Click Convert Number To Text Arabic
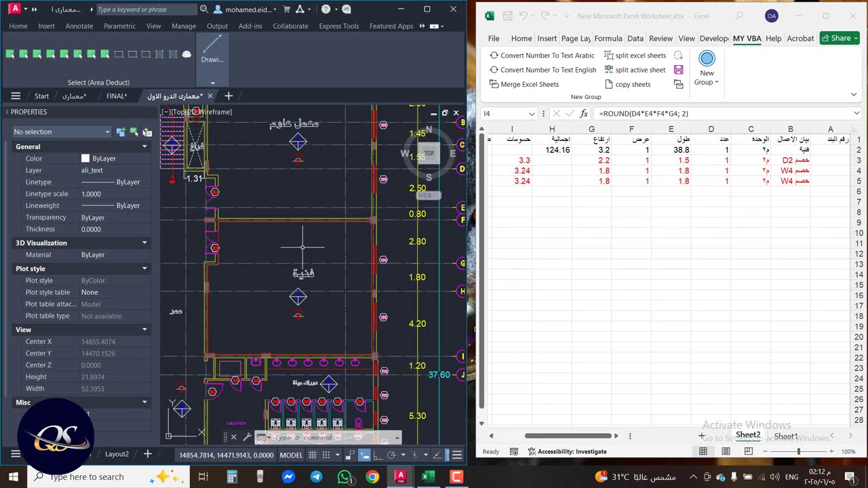Image resolution: width=868 pixels, height=488 pixels. (x=541, y=56)
